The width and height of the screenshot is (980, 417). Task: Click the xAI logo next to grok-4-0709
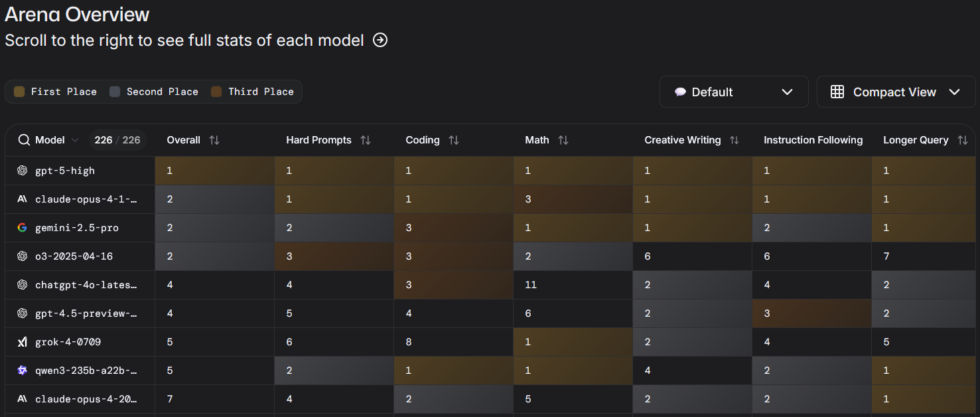point(21,341)
